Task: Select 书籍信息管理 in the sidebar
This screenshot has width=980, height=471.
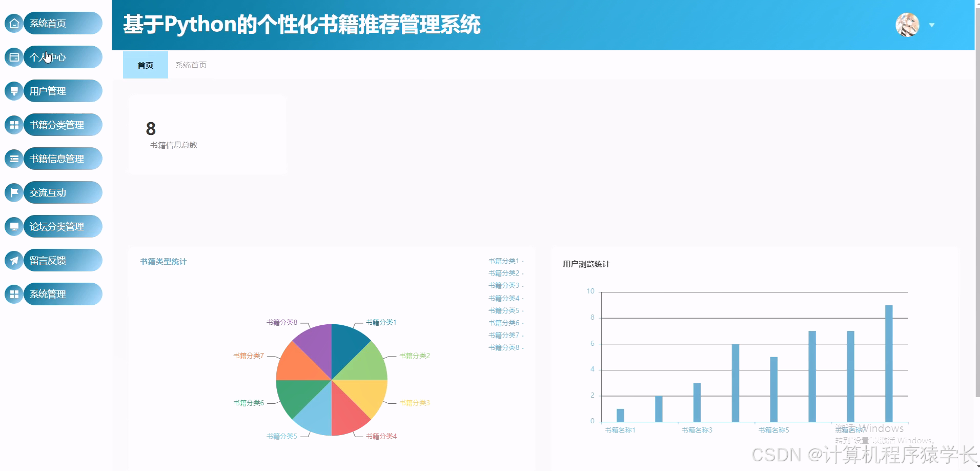Action: click(63, 159)
